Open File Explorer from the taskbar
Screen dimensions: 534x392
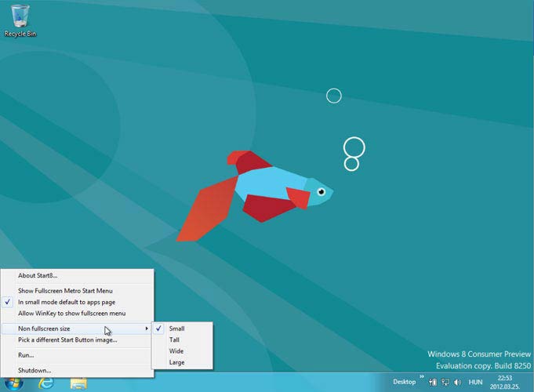point(78,383)
